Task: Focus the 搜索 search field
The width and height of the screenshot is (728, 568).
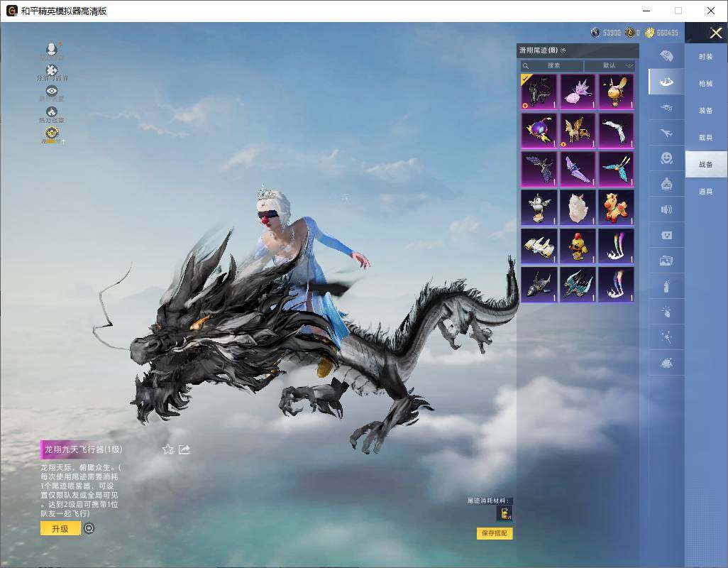Action: 551,65
